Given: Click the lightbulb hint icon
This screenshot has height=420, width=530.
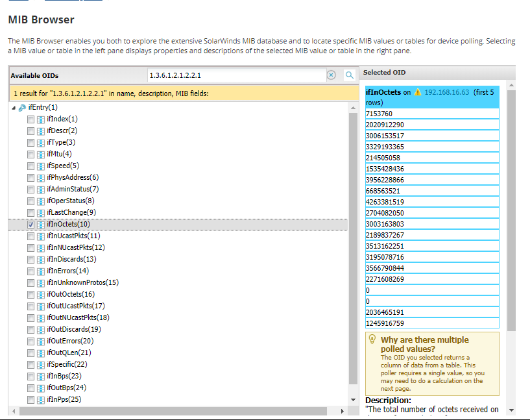Looking at the screenshot, I should click(x=372, y=339).
